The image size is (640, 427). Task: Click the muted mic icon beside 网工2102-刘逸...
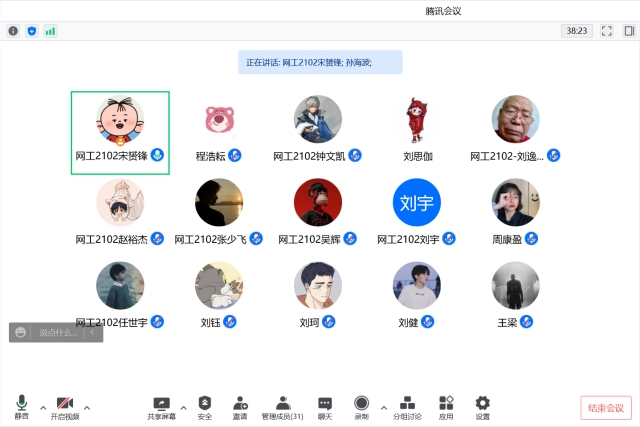click(553, 156)
